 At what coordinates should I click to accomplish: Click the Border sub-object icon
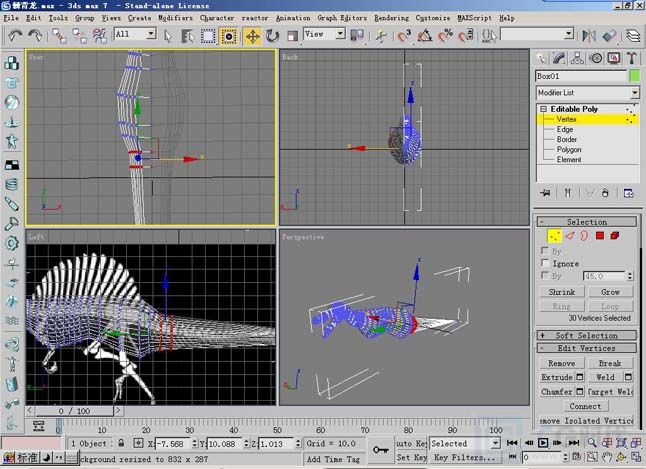coord(584,236)
